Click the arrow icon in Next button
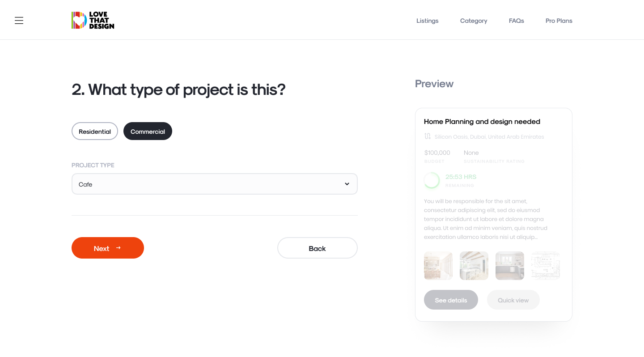 click(119, 248)
